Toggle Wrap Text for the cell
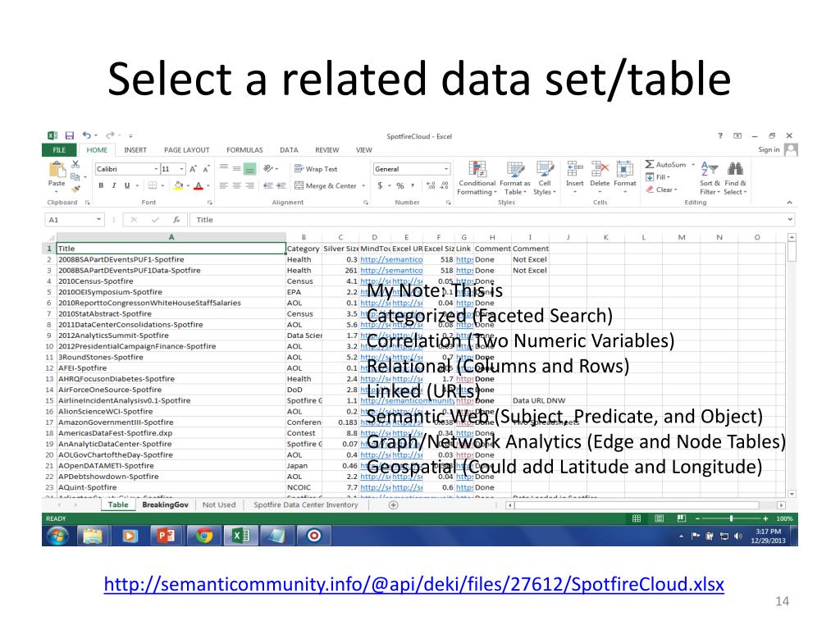Screen dimensions: 840x630 click(316, 169)
